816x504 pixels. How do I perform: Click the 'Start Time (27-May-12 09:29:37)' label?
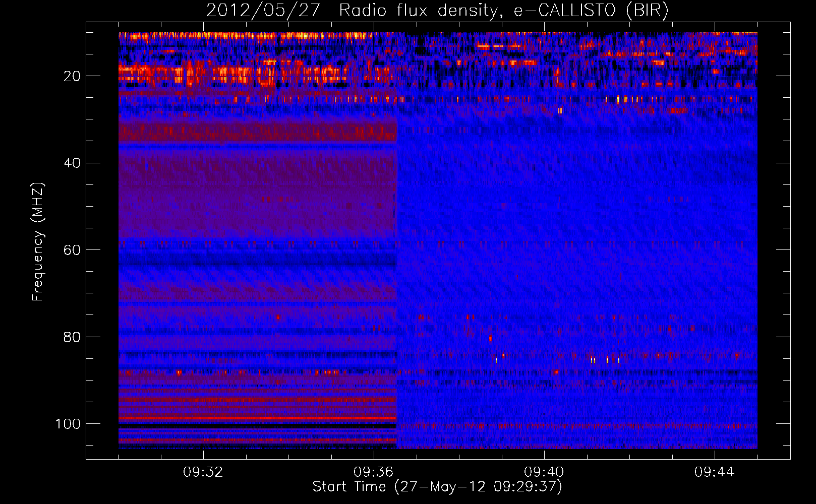[437, 487]
